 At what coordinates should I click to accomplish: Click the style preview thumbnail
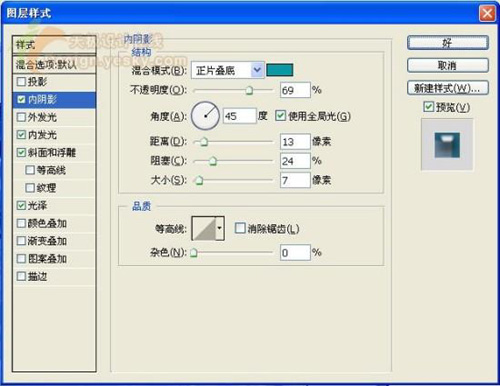(447, 145)
